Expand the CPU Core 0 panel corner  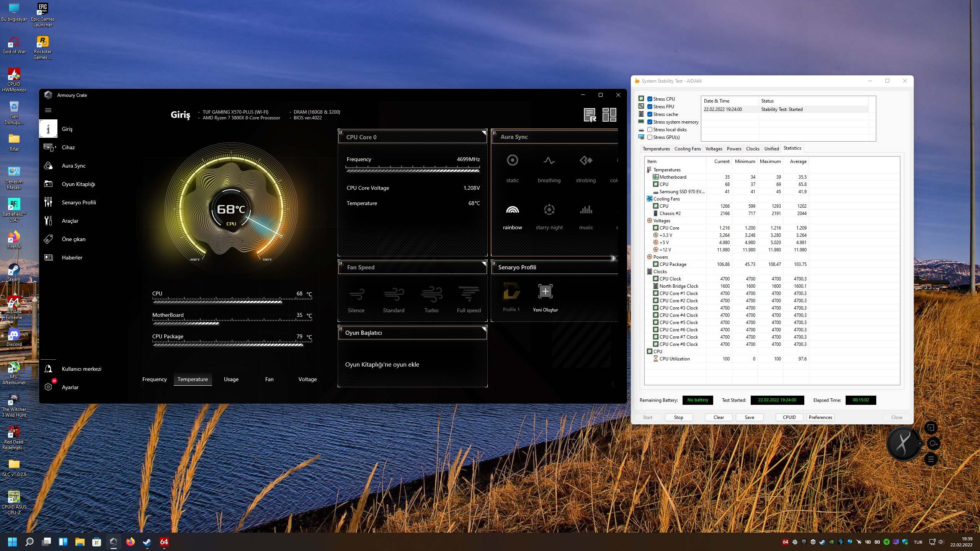[484, 133]
